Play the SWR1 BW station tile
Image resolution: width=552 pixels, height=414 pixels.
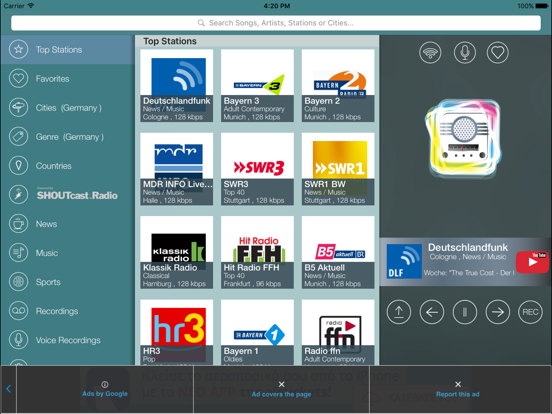coord(338,169)
